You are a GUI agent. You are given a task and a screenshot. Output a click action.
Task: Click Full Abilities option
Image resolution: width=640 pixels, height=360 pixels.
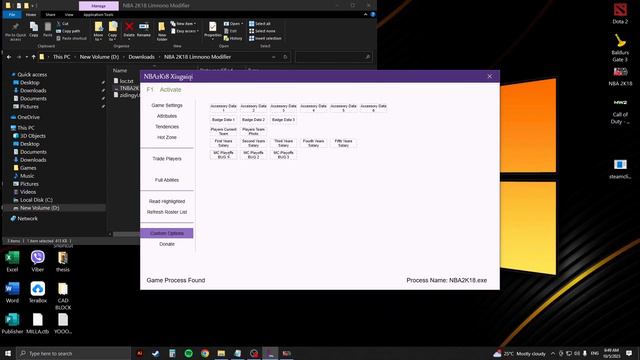(x=167, y=180)
